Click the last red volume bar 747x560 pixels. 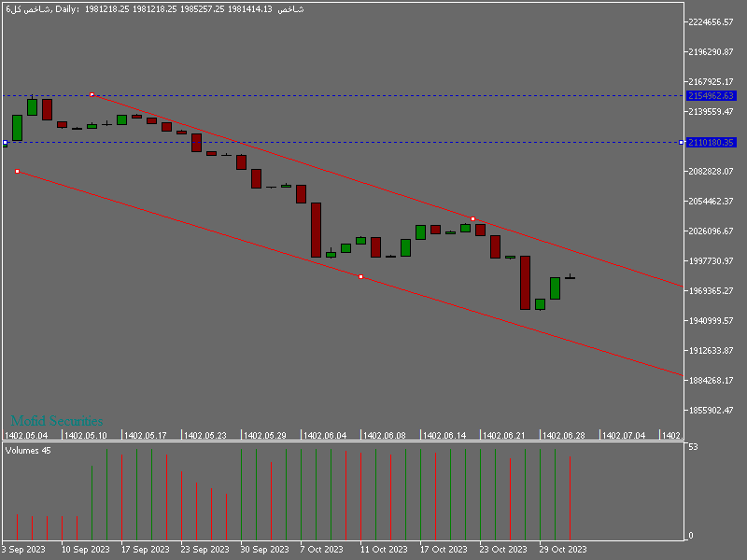(x=570, y=498)
